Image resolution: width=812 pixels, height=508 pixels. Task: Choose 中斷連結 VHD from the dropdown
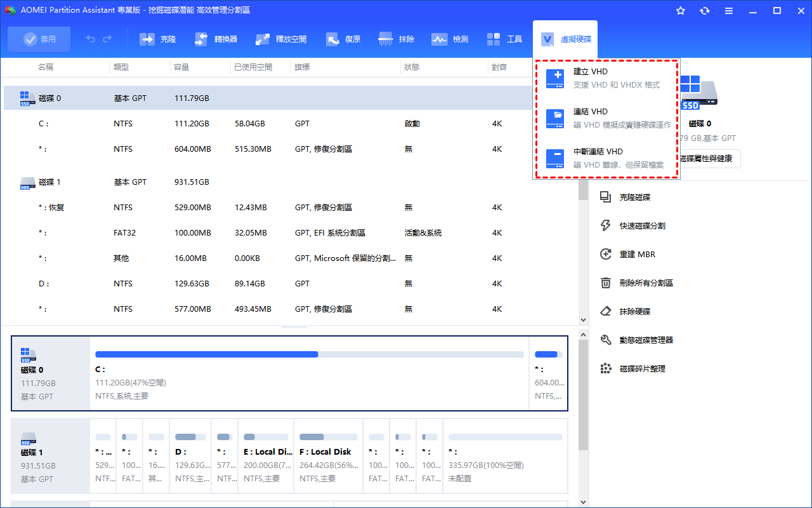(x=606, y=158)
